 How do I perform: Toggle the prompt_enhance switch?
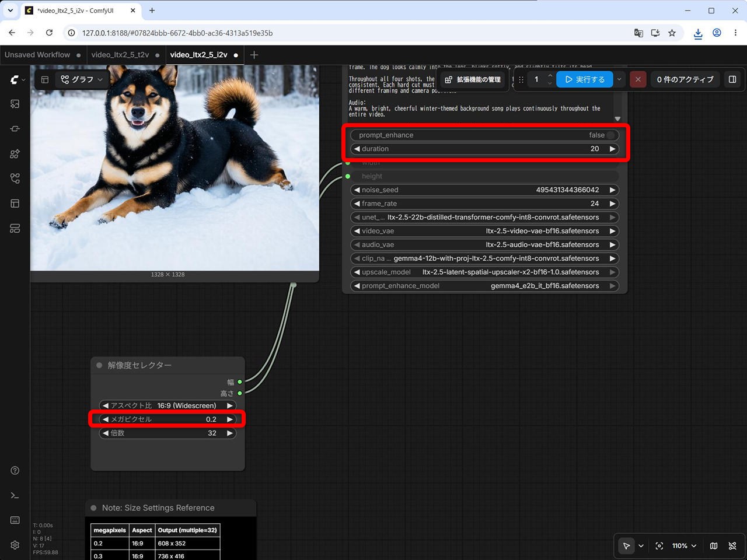click(x=610, y=135)
